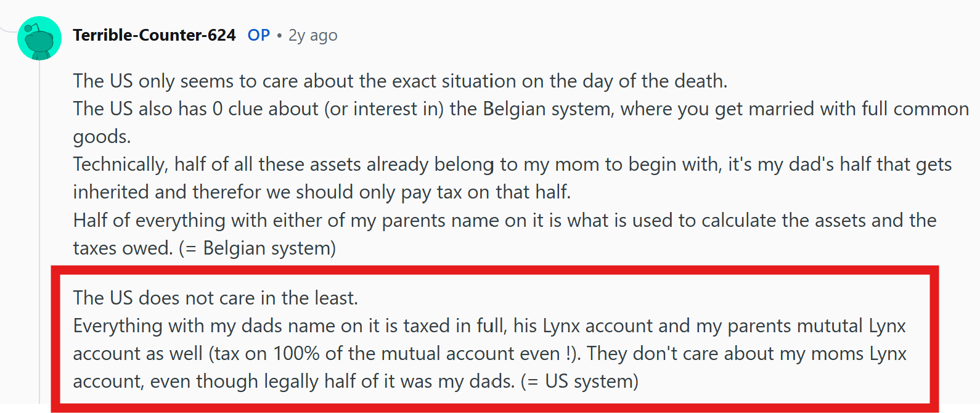Click the blue OP badge
Viewport: 980px width, 413px height.
tap(259, 35)
